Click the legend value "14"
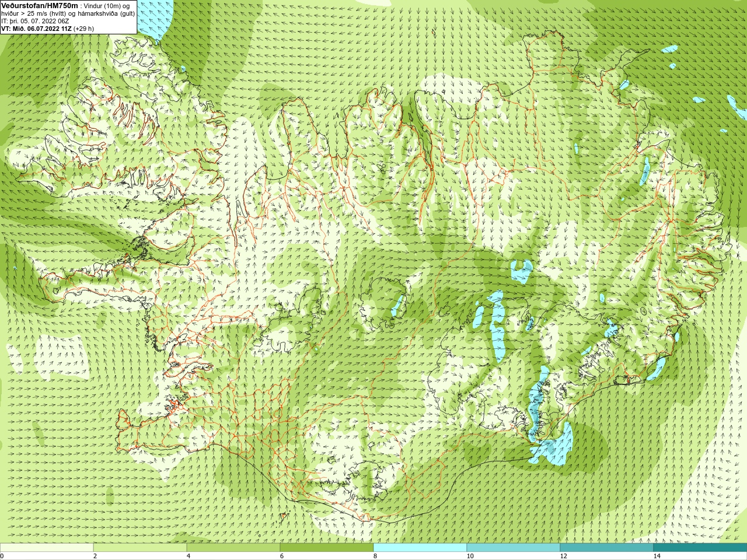This screenshot has width=747, height=560. 657,556
